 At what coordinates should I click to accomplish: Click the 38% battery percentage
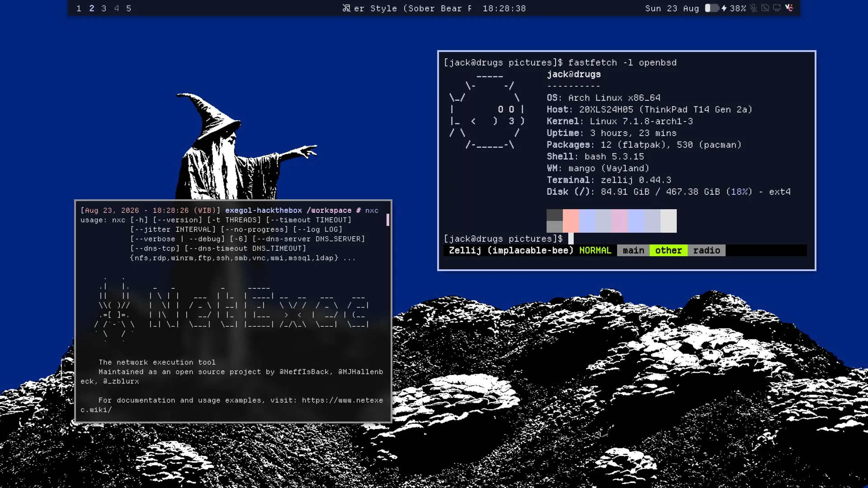(738, 8)
